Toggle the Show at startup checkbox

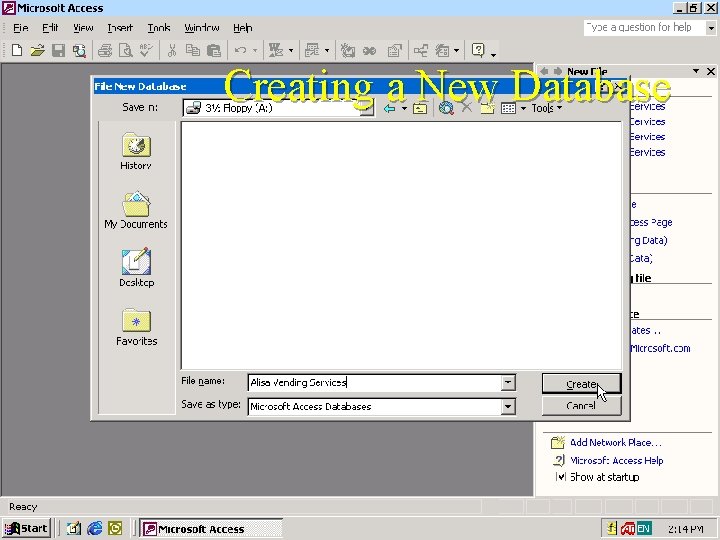(x=560, y=477)
